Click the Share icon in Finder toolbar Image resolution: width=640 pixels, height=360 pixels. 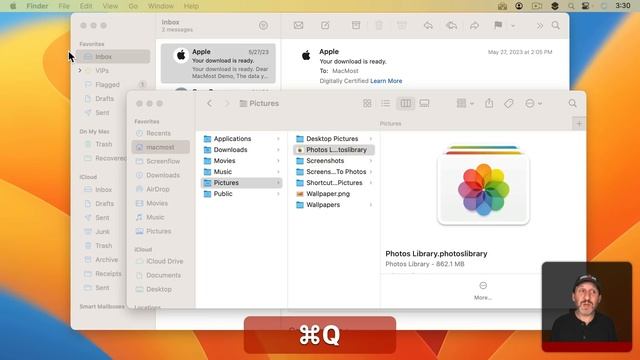click(x=489, y=103)
